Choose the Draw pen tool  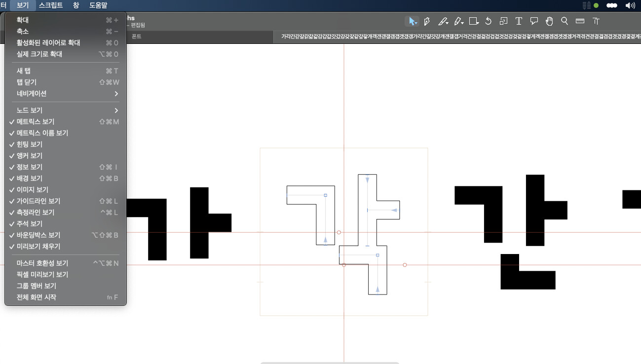click(427, 21)
